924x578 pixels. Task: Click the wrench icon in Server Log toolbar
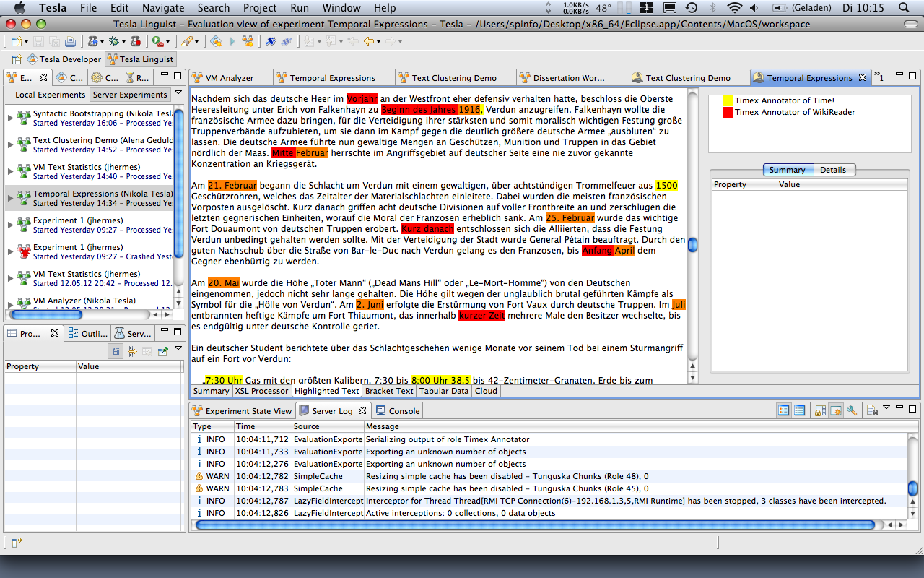coord(852,410)
